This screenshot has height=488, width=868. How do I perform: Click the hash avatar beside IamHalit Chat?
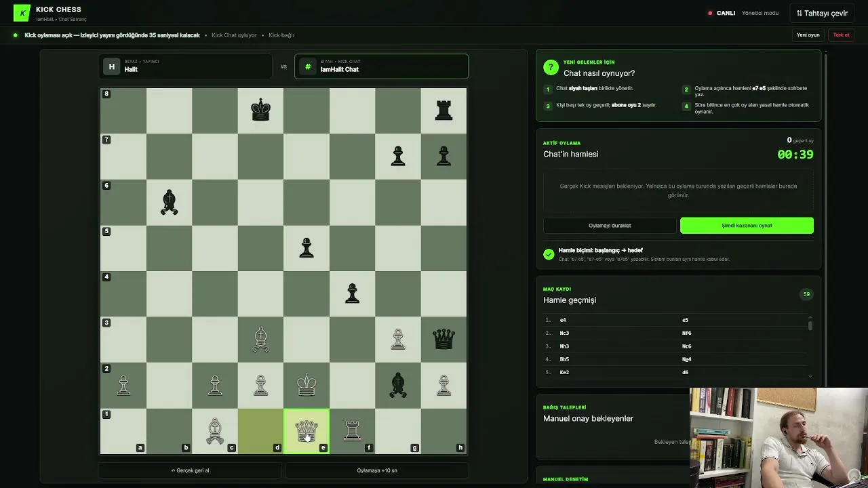[x=308, y=66]
